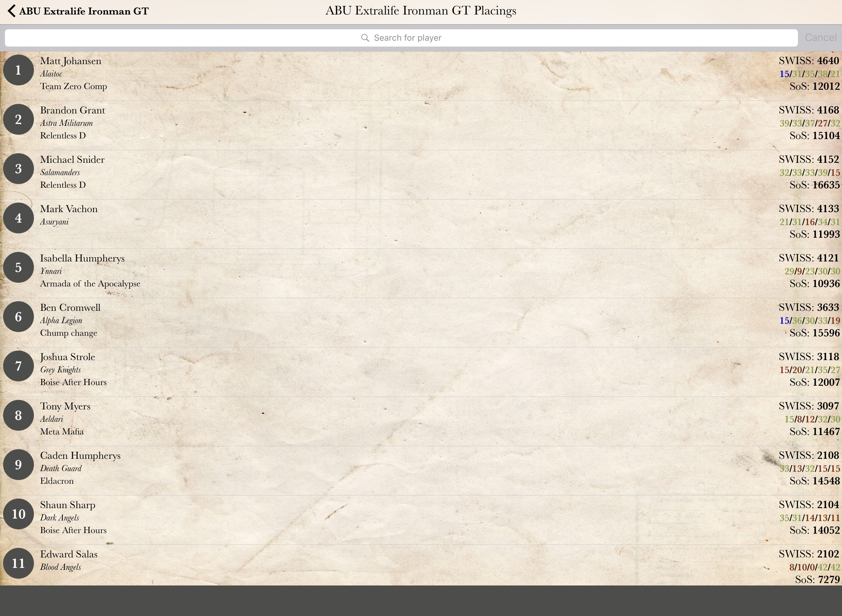Go back to ABU Extralife Ironman GT
Image resolution: width=842 pixels, height=616 pixels.
click(78, 11)
